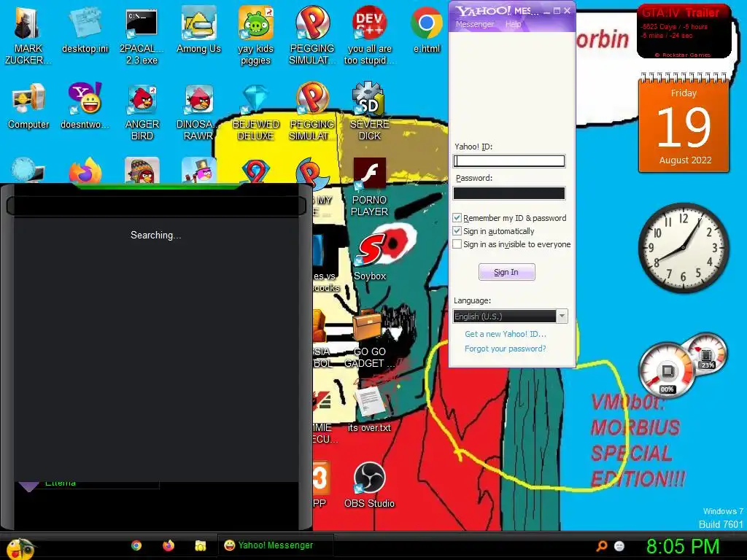The image size is (747, 560).
Task: Toggle Remember my ID & password checkbox
Action: click(457, 217)
